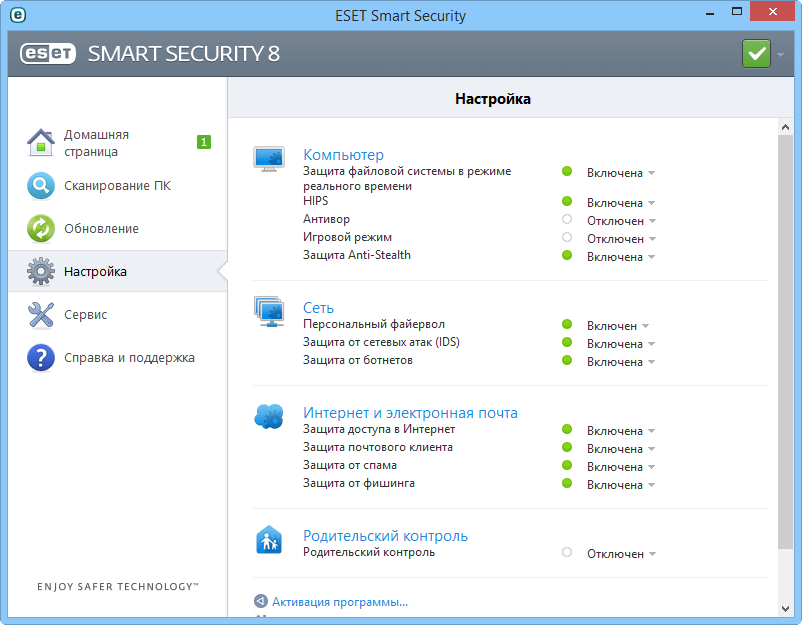Go to the Обновление section
This screenshot has height=625, width=802.
point(40,228)
